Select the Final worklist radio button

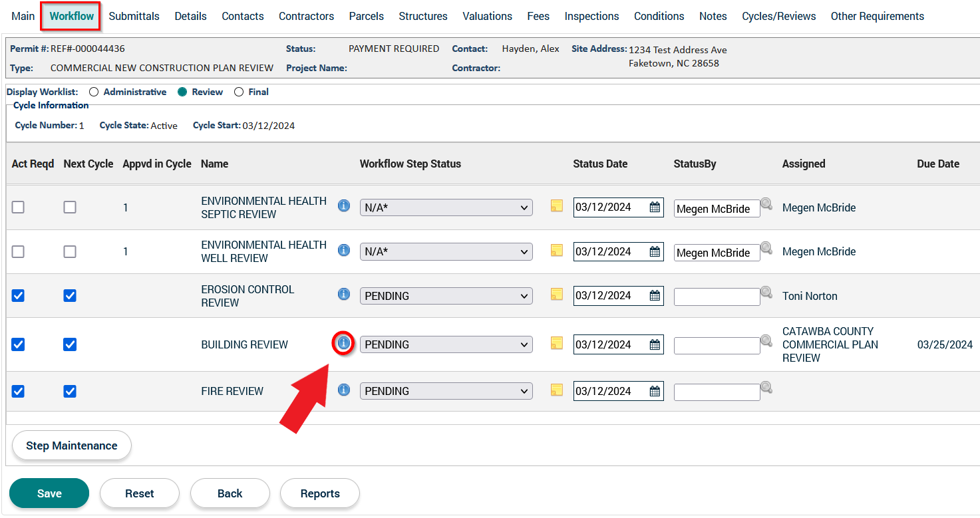[x=239, y=92]
